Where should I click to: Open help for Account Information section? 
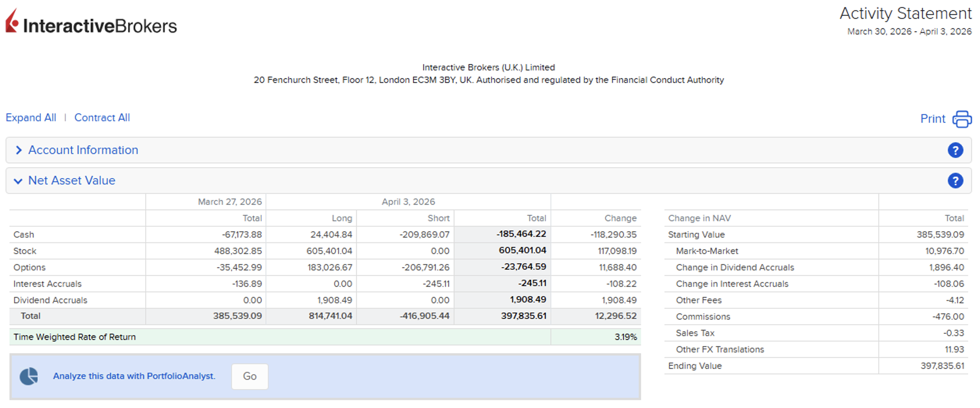point(955,150)
